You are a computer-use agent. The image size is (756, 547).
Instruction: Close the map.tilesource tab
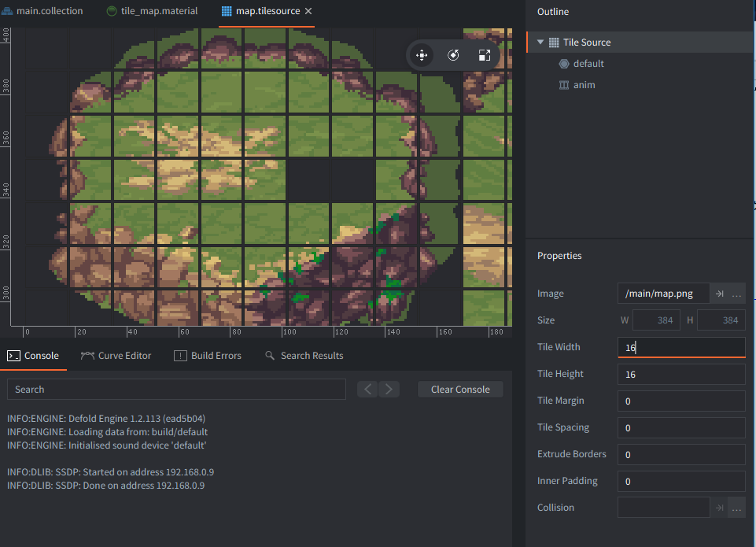(x=308, y=11)
